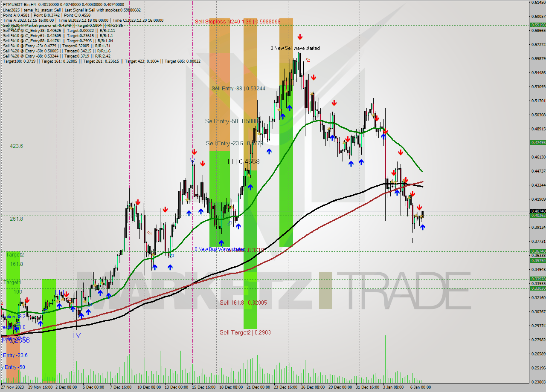
Task: Click the '31 Dec 16:00' date on the time axis
Action: coord(368,387)
